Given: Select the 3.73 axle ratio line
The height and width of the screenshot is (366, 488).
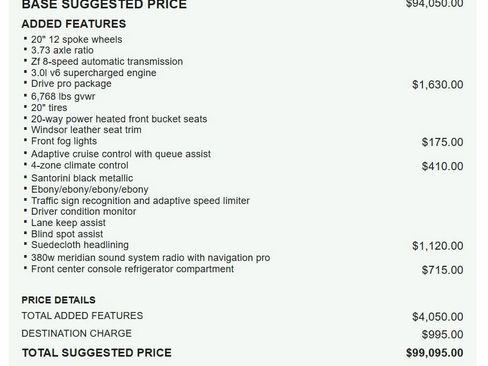Looking at the screenshot, I should (62, 50).
